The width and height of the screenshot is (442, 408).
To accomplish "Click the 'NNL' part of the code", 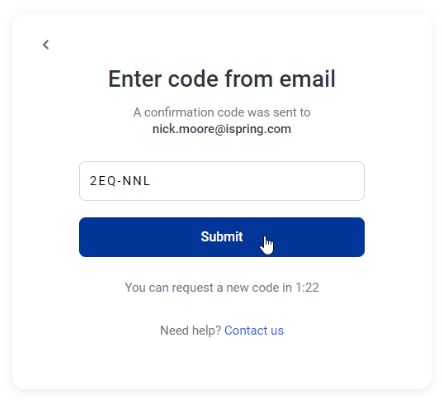I will point(136,181).
